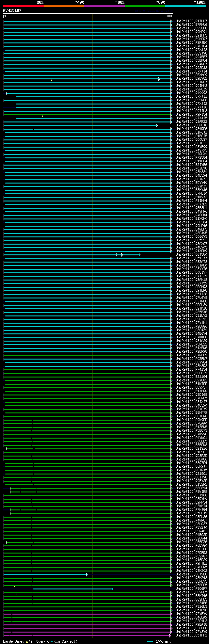Select label UniRef100_B8G814
This screenshot has width=209, height=644.
[x=191, y=488]
